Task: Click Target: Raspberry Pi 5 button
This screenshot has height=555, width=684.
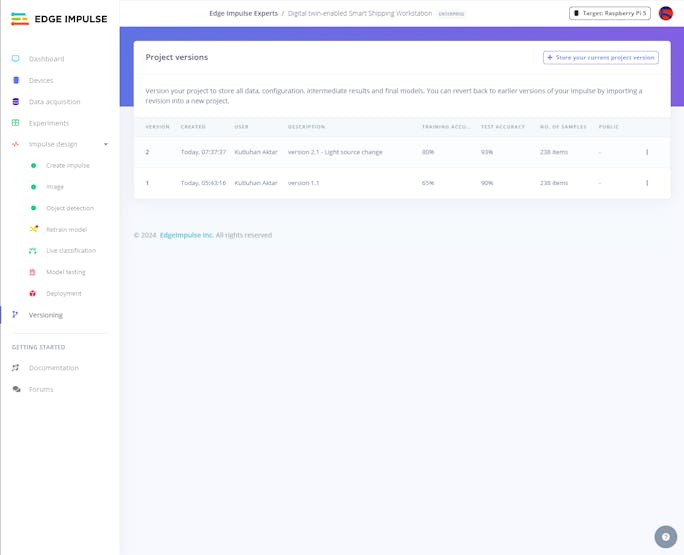Action: 609,13
